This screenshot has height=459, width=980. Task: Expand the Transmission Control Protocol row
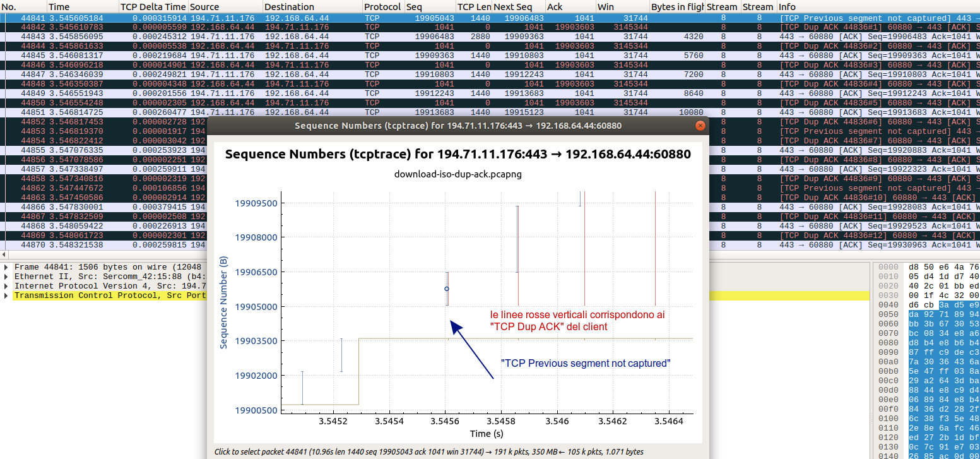click(x=6, y=295)
